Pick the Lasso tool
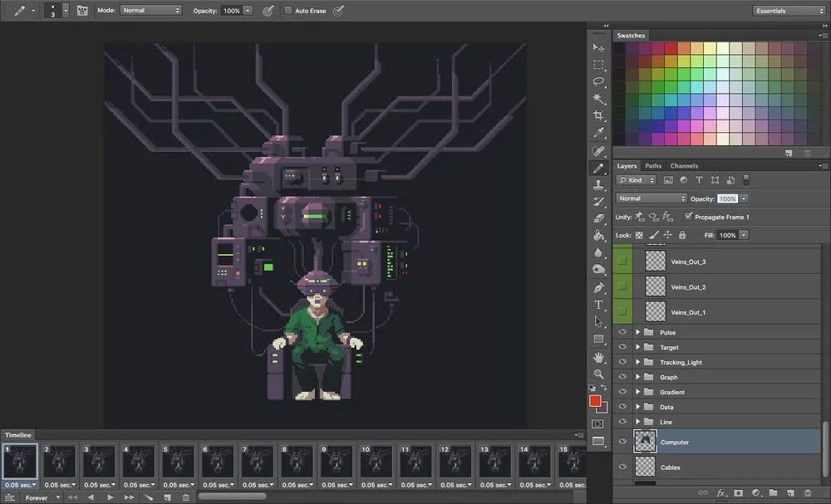Image resolution: width=831 pixels, height=504 pixels. 598,81
